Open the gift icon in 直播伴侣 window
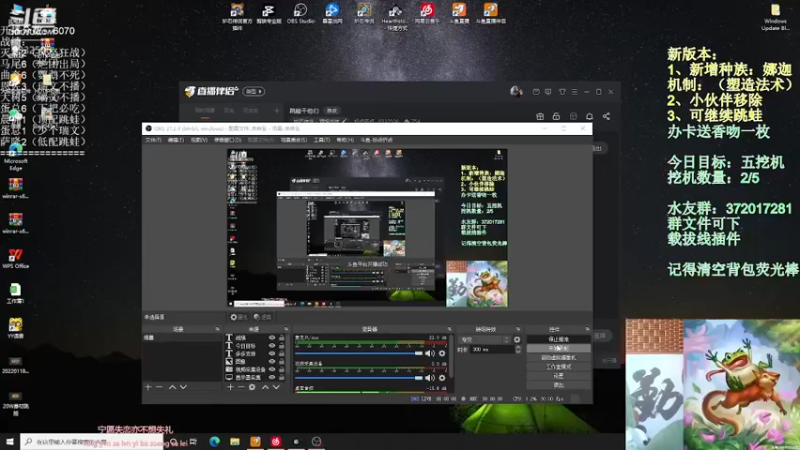800x450 pixels. (x=540, y=116)
